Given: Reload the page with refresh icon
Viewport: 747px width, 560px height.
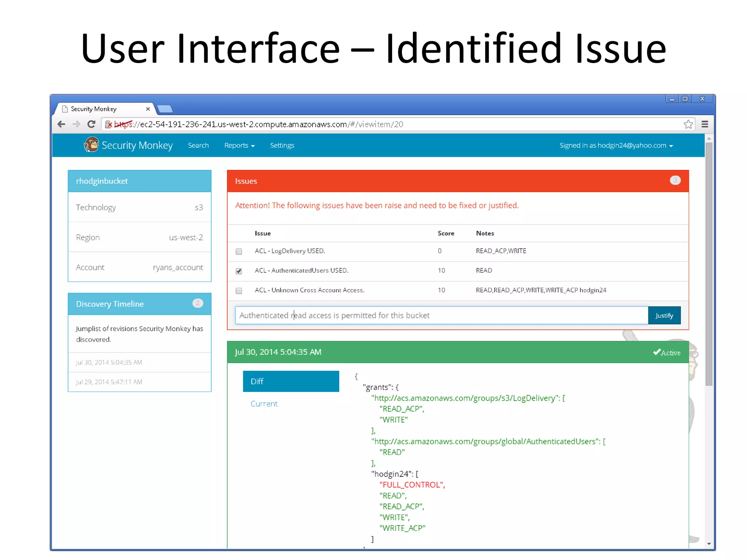Looking at the screenshot, I should (92, 124).
